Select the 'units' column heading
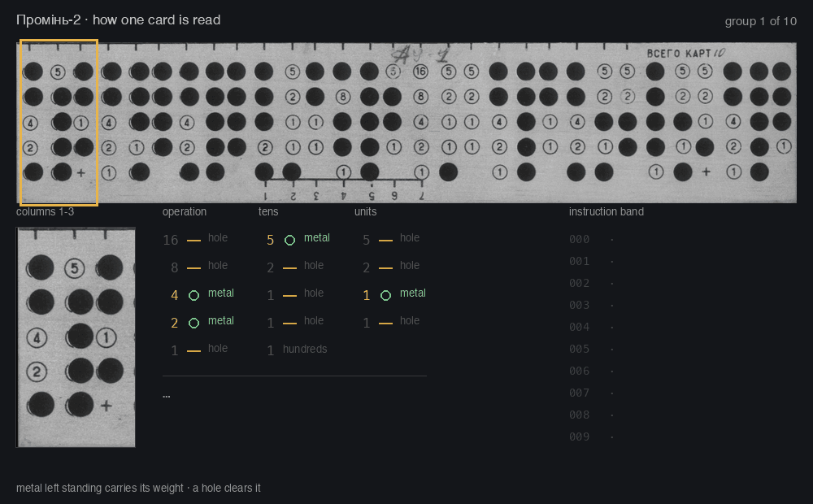 366,211
